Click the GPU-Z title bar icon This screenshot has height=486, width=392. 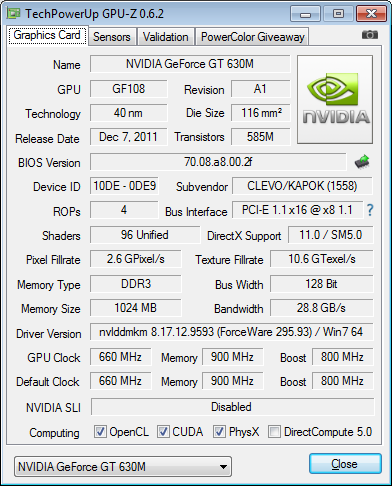tap(14, 13)
